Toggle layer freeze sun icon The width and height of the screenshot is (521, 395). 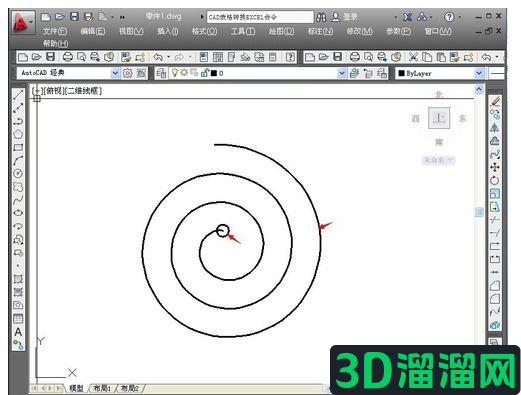(x=184, y=73)
